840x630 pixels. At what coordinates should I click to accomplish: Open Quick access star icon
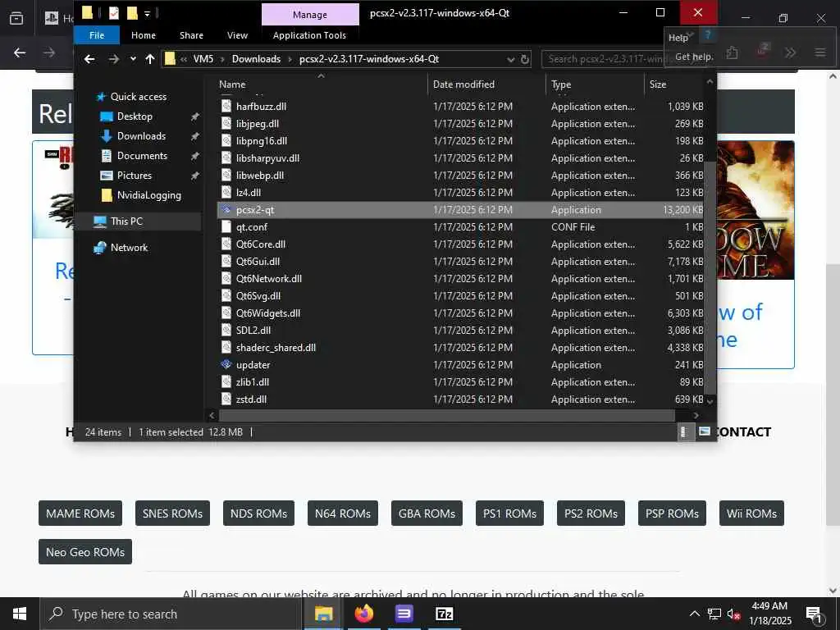click(x=101, y=97)
